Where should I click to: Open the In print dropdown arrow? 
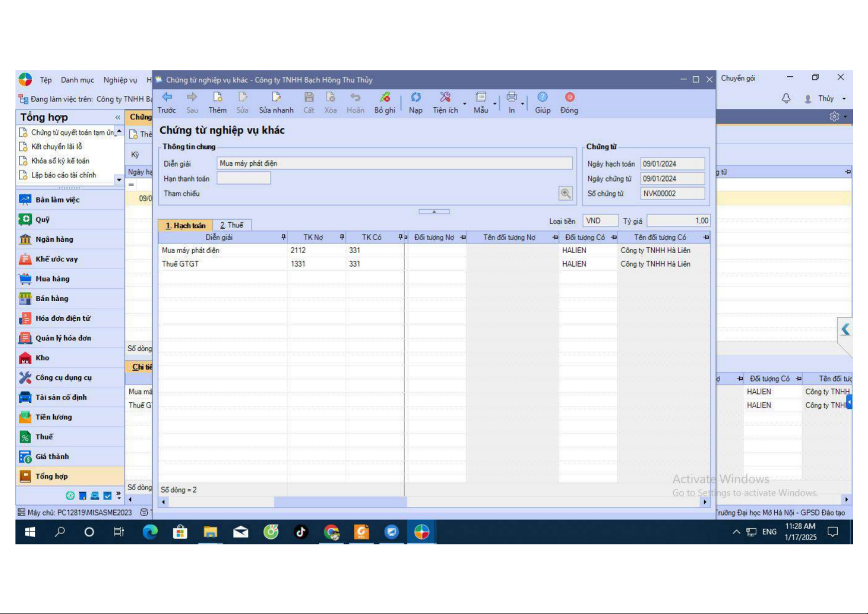point(522,104)
